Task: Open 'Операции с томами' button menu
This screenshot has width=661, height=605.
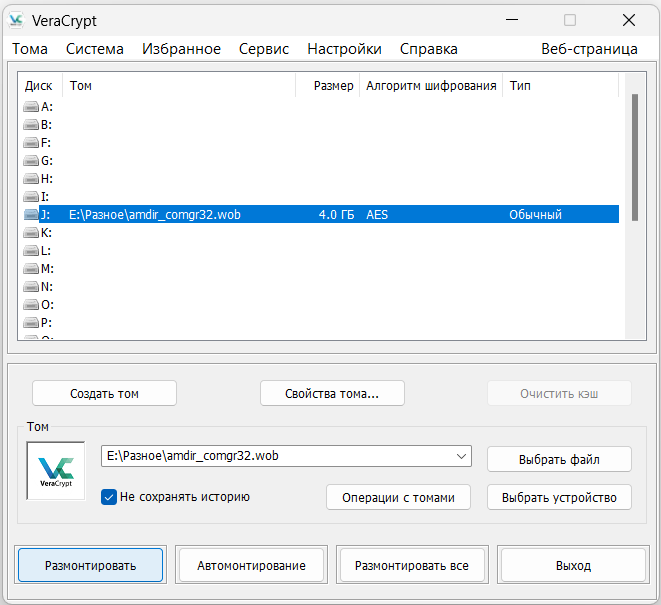Action: (398, 497)
